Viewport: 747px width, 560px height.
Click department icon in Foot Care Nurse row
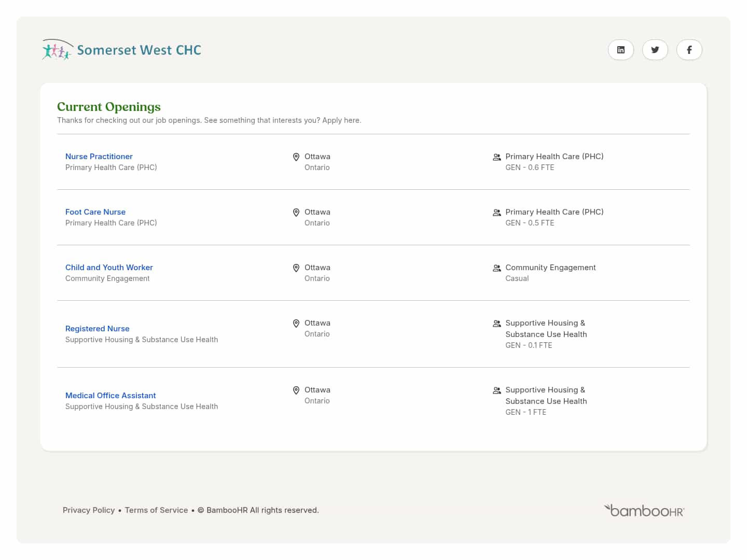[x=496, y=213]
